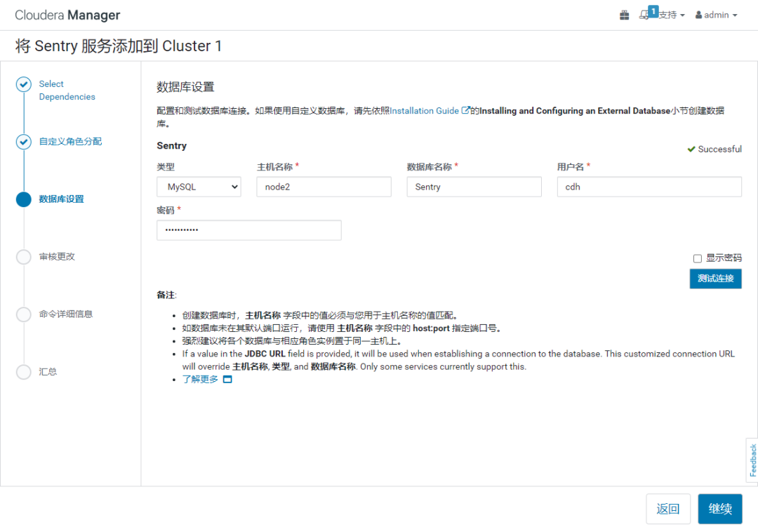Screen dimensions: 758x532
Task: Open the admin user dropdown menu
Action: 716,15
